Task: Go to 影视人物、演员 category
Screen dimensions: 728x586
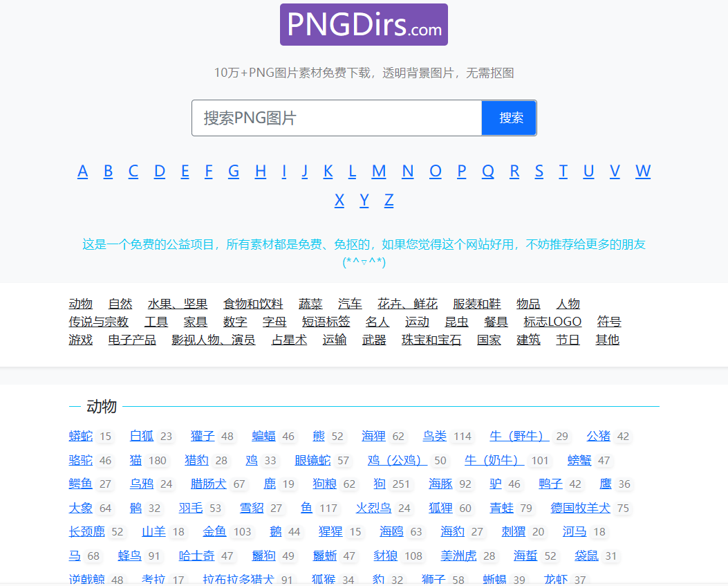Action: [214, 340]
